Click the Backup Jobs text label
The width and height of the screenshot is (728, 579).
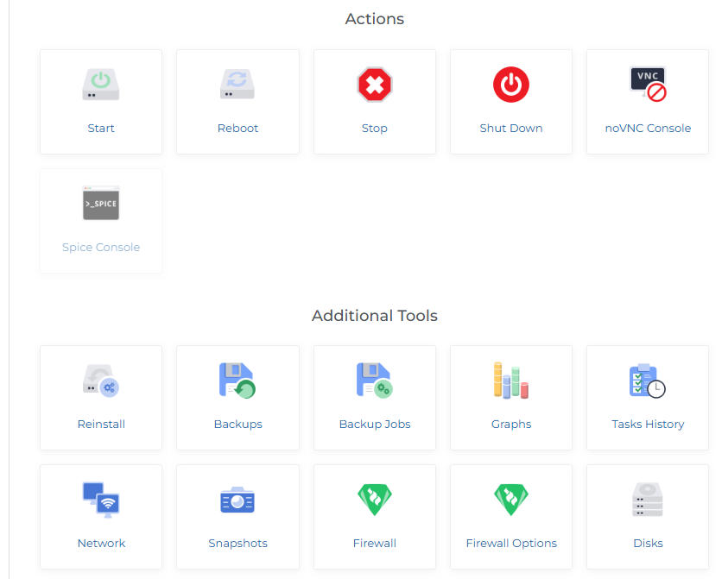375,425
